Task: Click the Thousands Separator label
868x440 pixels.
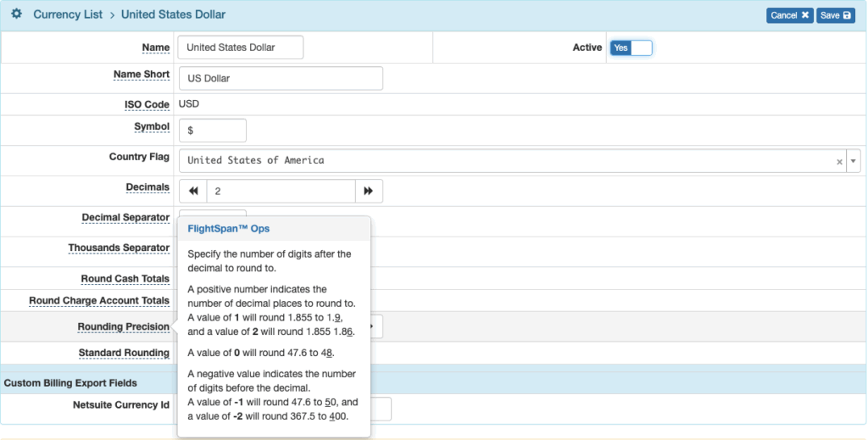Action: [x=119, y=248]
